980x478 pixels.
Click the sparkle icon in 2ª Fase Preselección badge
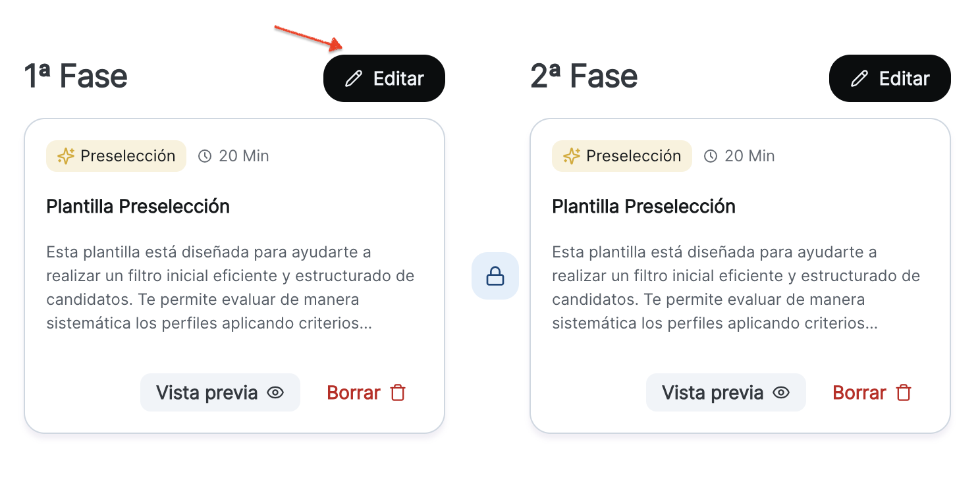[572, 156]
